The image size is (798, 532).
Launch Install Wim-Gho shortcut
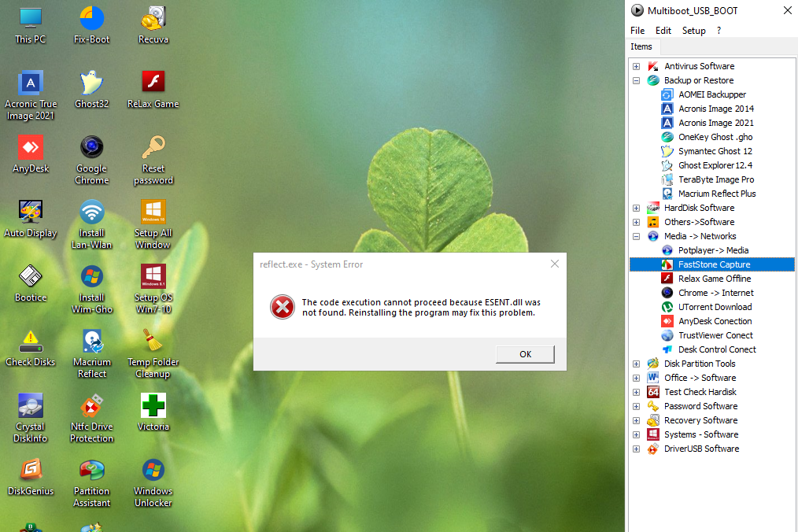[x=91, y=290]
